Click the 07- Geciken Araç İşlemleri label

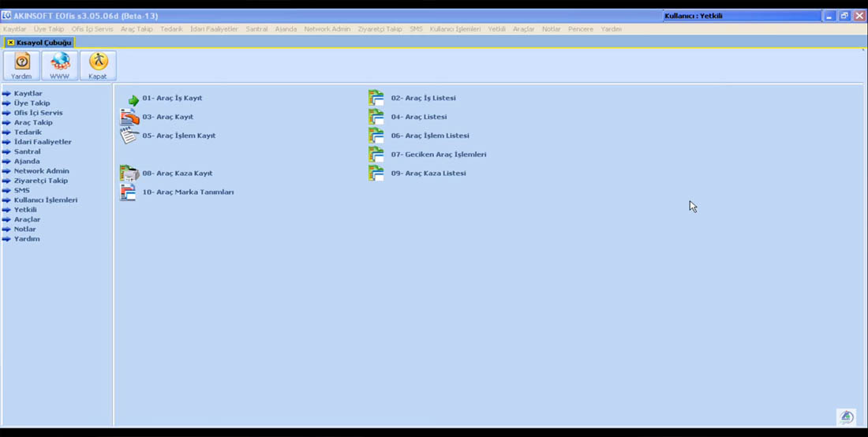(x=439, y=155)
